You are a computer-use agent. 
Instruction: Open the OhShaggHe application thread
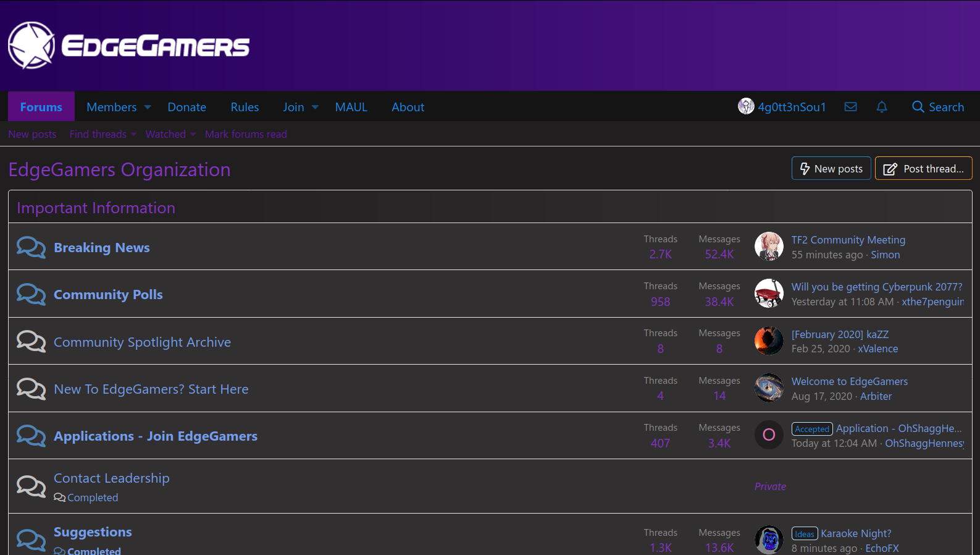coord(899,428)
